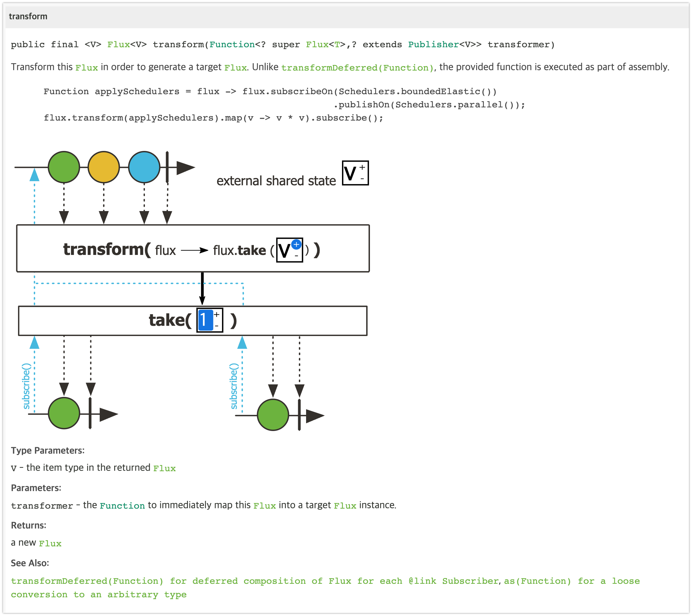This screenshot has width=692, height=616.
Task: Click green circle on bottom-left output timeline
Action: (x=64, y=413)
